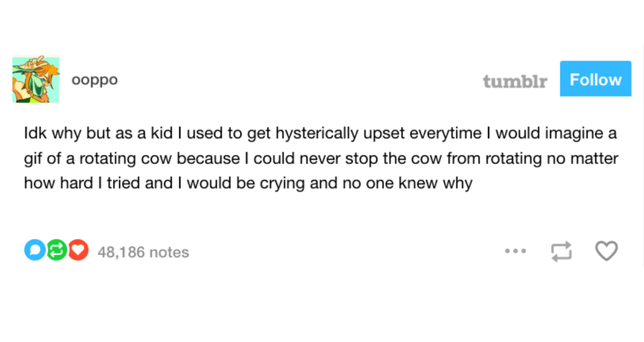Click the blue speech bubble note icon
644x342 pixels.
[x=34, y=250]
